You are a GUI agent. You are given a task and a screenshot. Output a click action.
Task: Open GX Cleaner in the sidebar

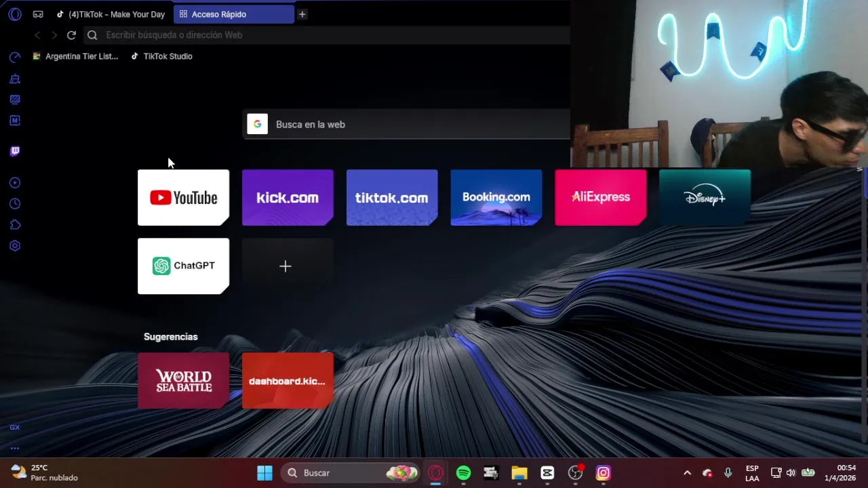click(x=15, y=79)
